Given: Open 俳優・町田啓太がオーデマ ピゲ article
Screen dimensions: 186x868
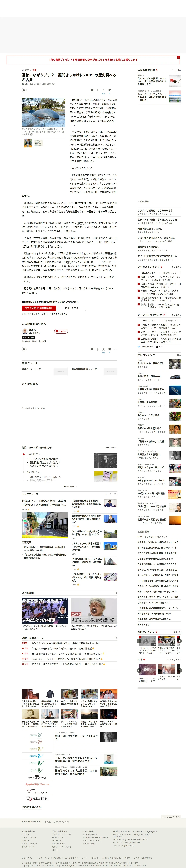Looking at the screenshot, I should pyautogui.click(x=77, y=738).
